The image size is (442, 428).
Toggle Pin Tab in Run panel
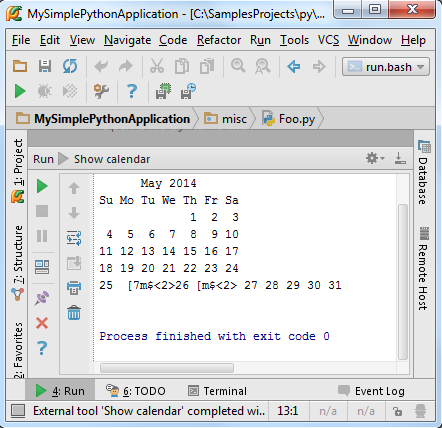point(42,298)
